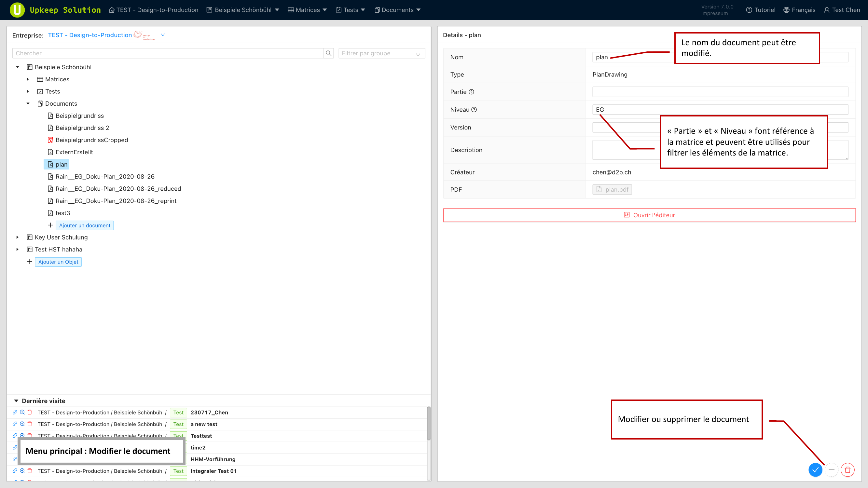This screenshot has height=488, width=868.
Task: Click the Partie help question-mark icon
Action: tap(471, 92)
